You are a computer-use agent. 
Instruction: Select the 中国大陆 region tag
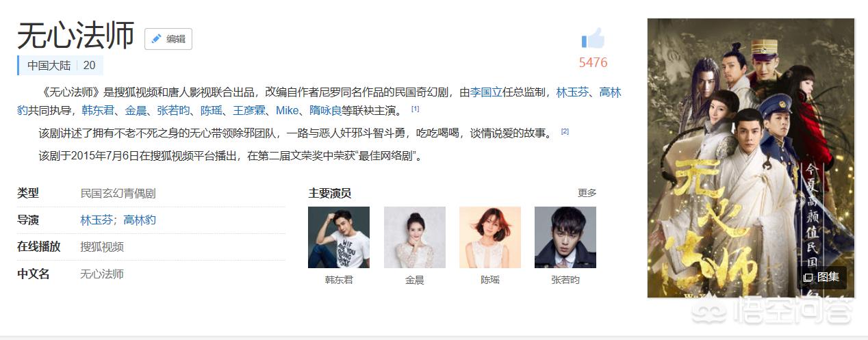49,66
